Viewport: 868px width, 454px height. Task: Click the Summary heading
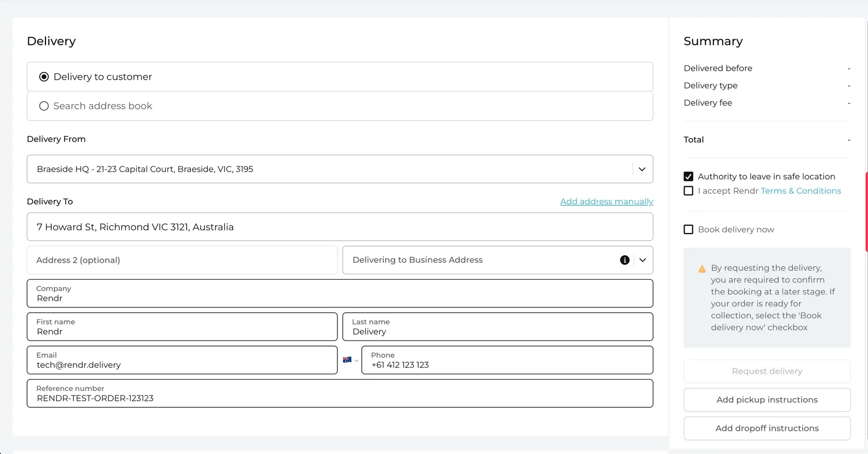(x=713, y=41)
